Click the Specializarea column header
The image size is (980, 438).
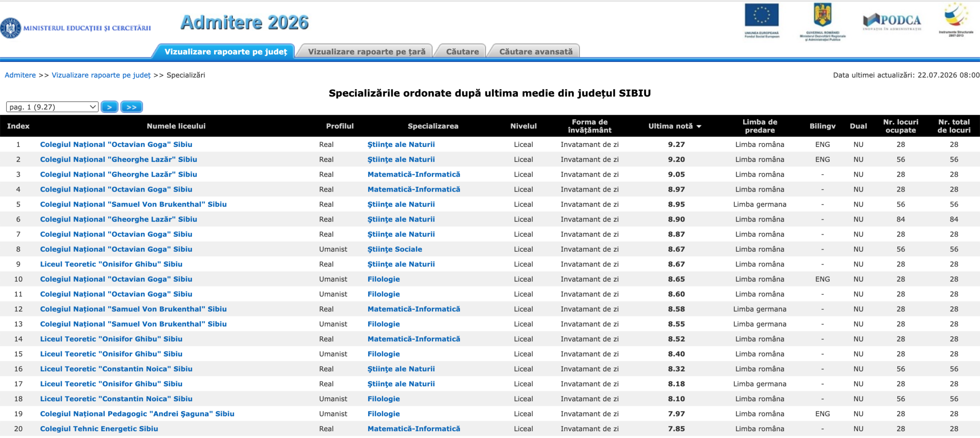(433, 126)
